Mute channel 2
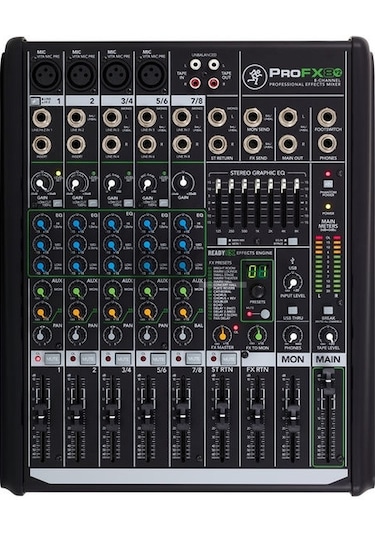 tap(88, 359)
